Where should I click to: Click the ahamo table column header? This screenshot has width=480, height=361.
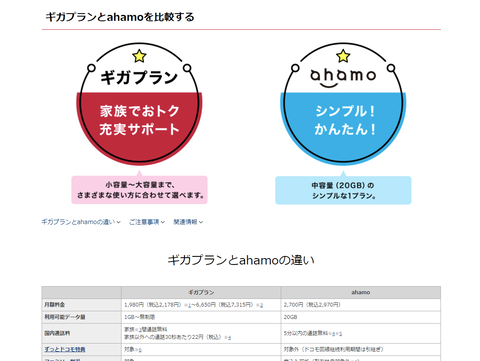pos(361,292)
